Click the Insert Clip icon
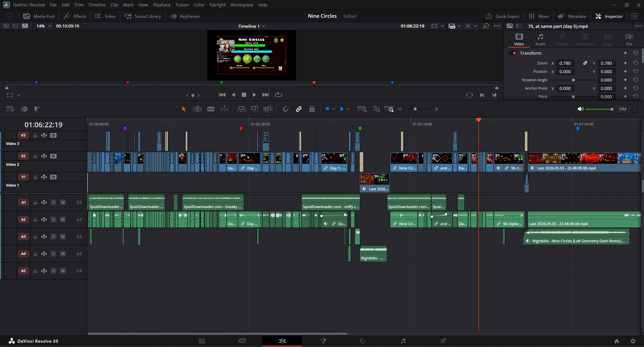Viewport: 644px width, 347px height. [x=241, y=109]
